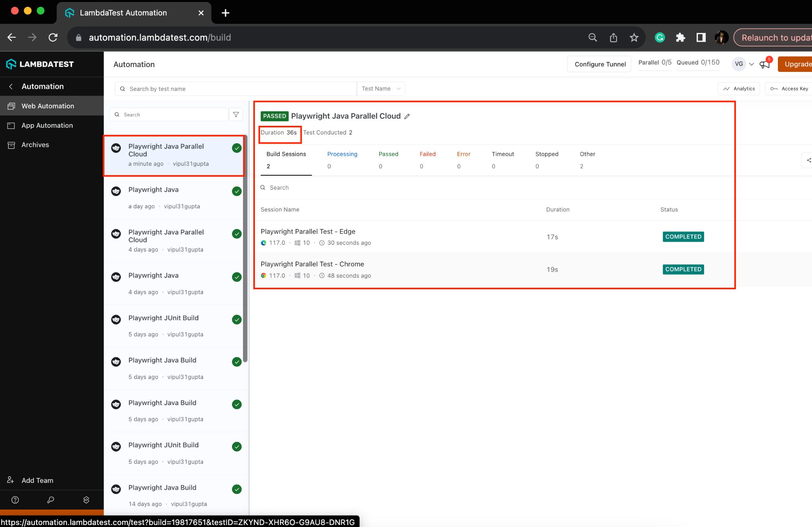Viewport: 812px width, 527px height.
Task: Click Configure Tunnel button
Action: (x=600, y=64)
